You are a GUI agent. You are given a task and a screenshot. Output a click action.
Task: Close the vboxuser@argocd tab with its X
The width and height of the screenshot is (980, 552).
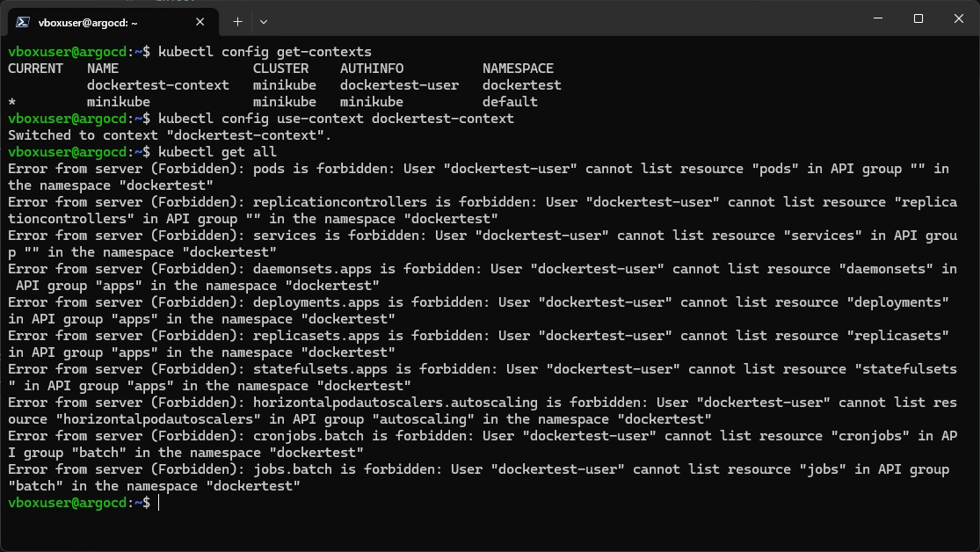tap(200, 22)
